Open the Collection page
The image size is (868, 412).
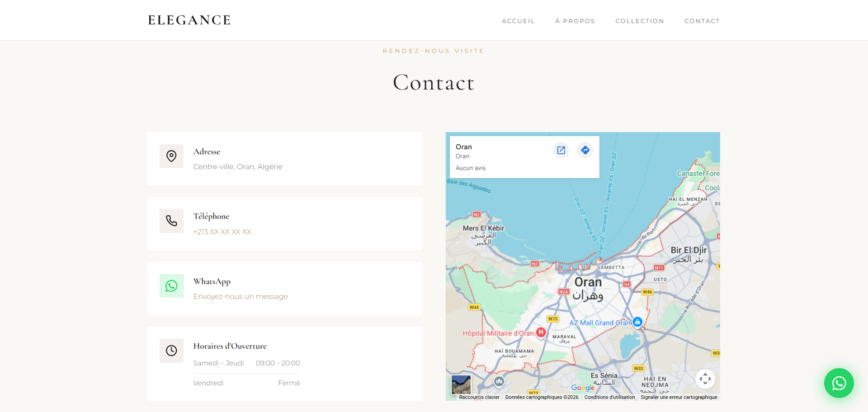coord(640,21)
